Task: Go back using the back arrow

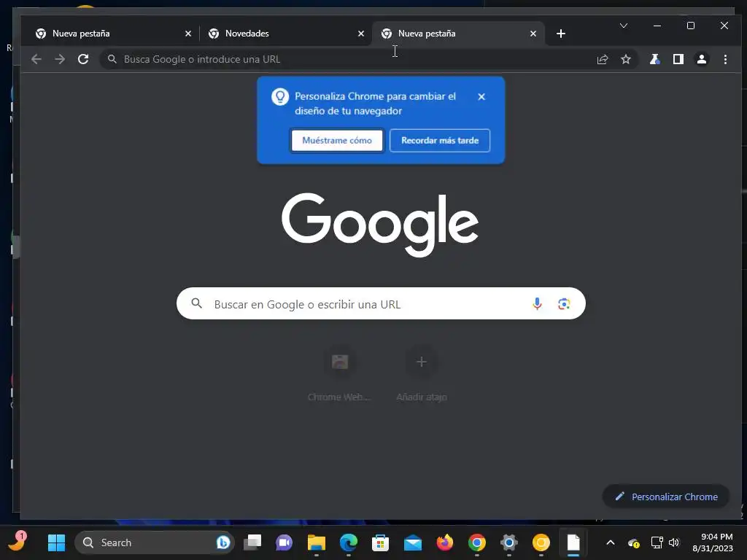Action: (x=36, y=59)
